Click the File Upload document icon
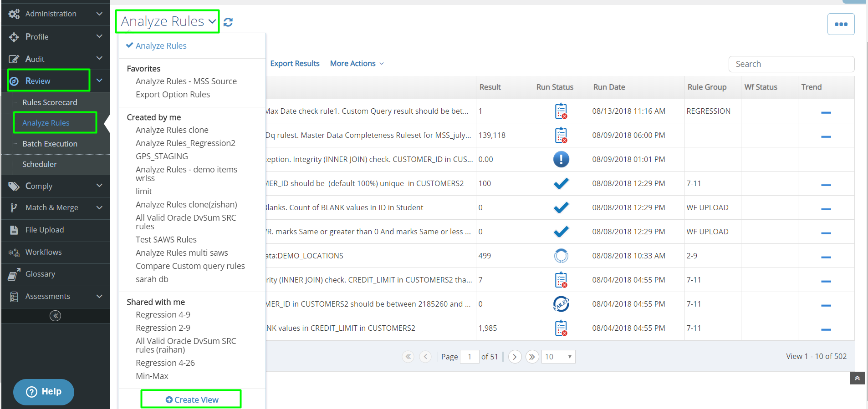The width and height of the screenshot is (868, 409). (x=14, y=230)
